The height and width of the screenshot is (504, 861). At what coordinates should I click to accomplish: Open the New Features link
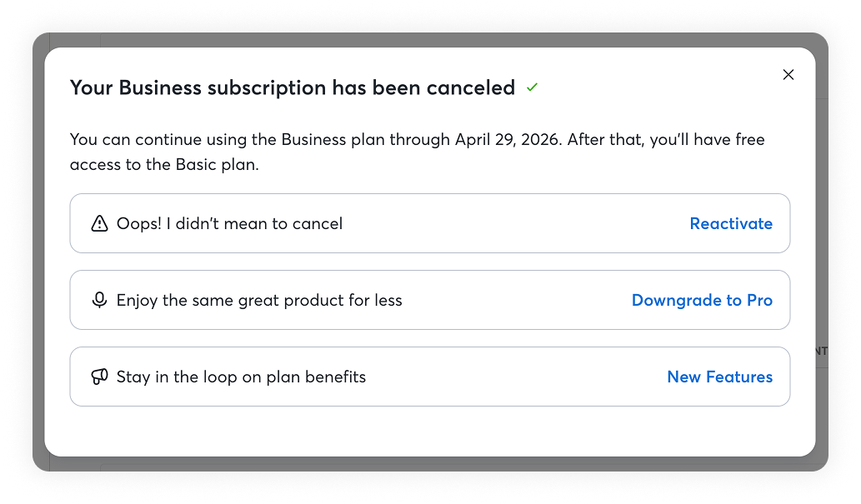tap(719, 377)
